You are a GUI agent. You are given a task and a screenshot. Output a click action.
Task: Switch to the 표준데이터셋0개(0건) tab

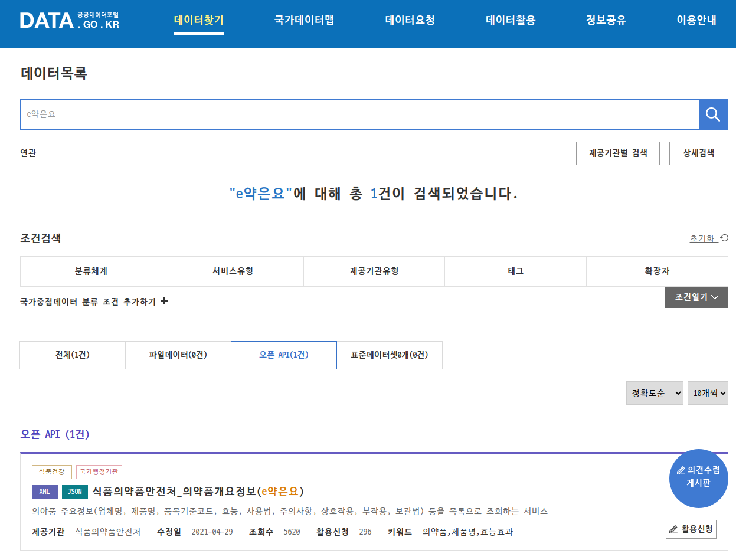pos(390,355)
